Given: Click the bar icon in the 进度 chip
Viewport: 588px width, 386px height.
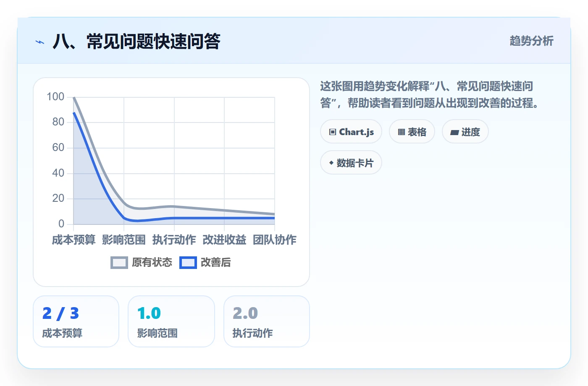Looking at the screenshot, I should click(454, 133).
